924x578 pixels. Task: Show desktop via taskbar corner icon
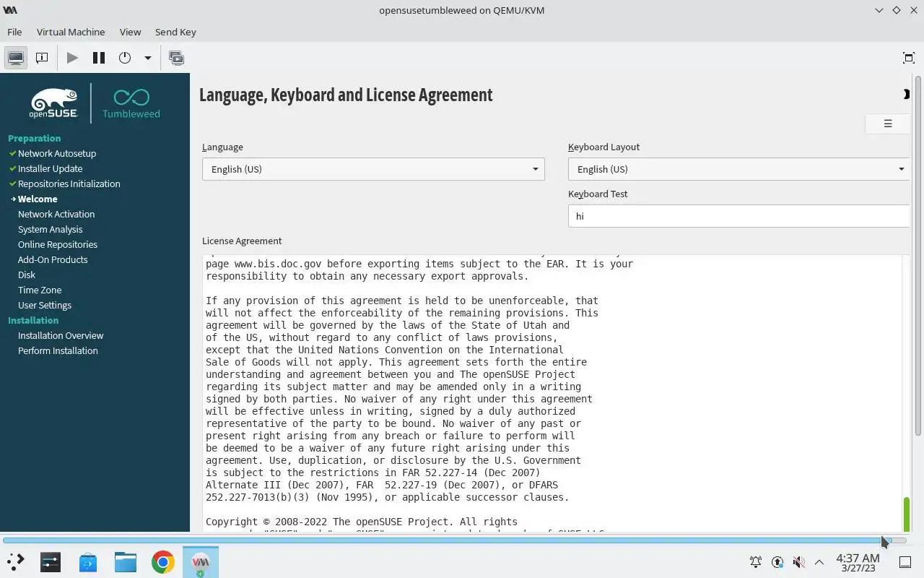tap(906, 561)
